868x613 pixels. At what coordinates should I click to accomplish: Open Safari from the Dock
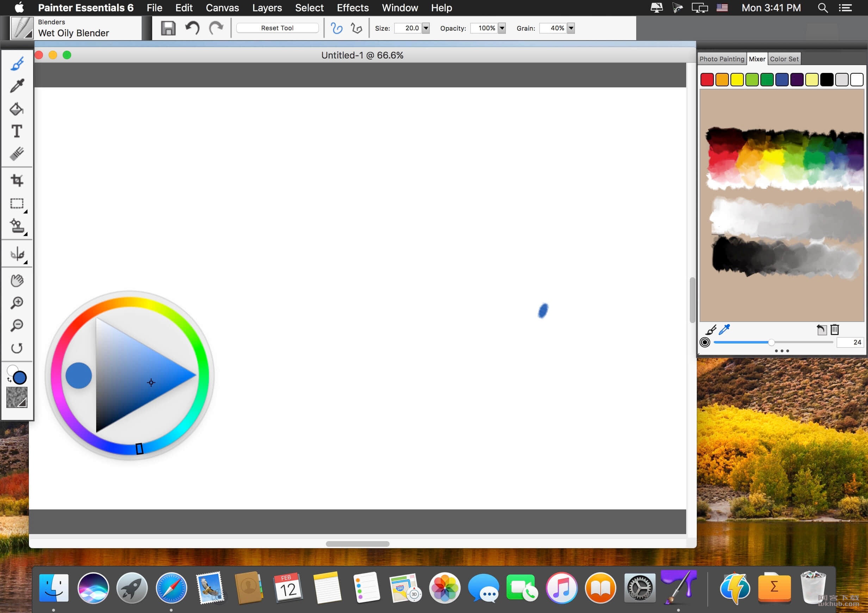171,588
